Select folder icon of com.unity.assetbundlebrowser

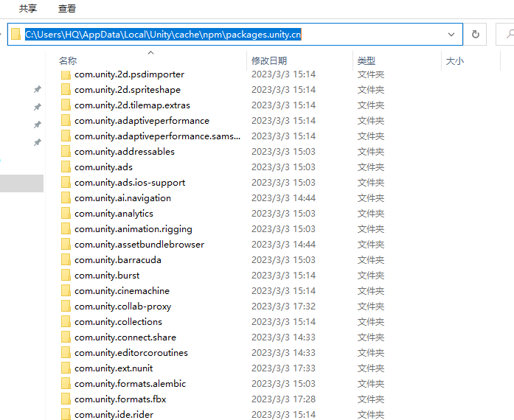click(66, 244)
